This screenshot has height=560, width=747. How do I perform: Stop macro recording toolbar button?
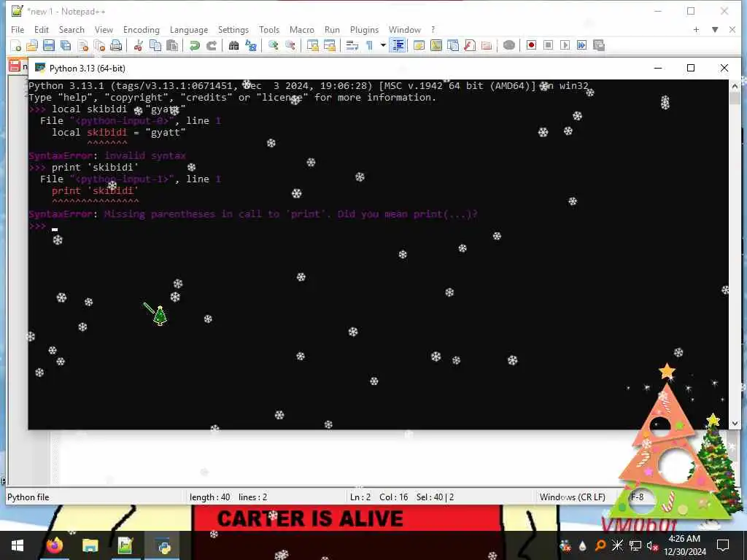tap(548, 45)
